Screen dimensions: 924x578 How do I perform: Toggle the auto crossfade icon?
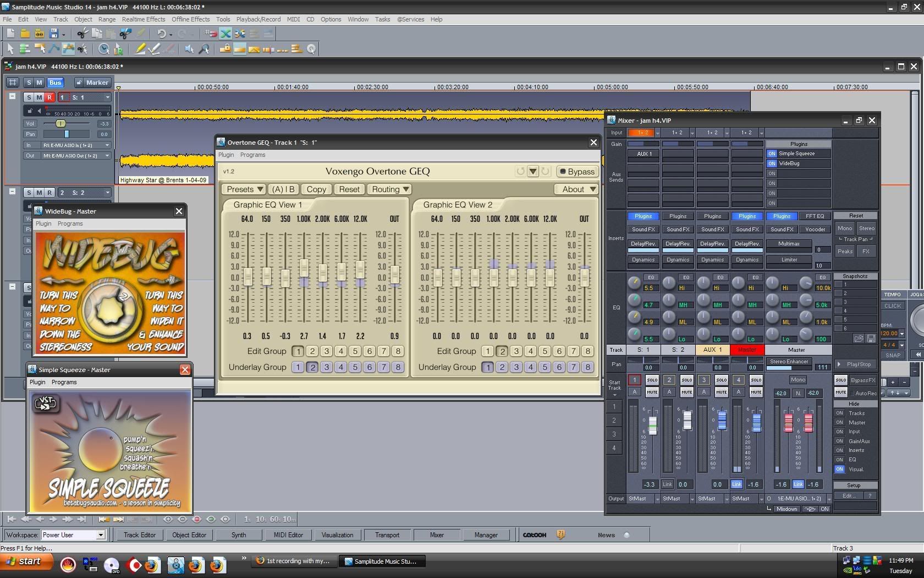click(226, 34)
